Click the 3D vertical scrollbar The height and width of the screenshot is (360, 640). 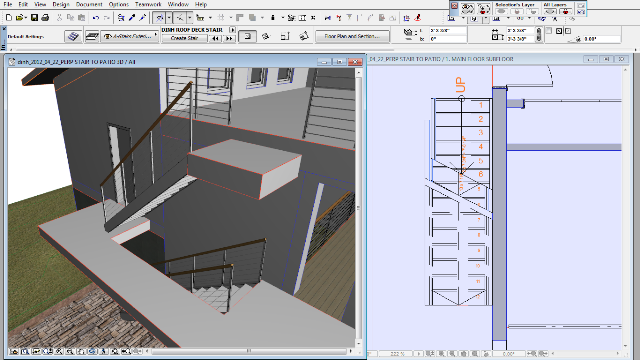[x=359, y=208]
